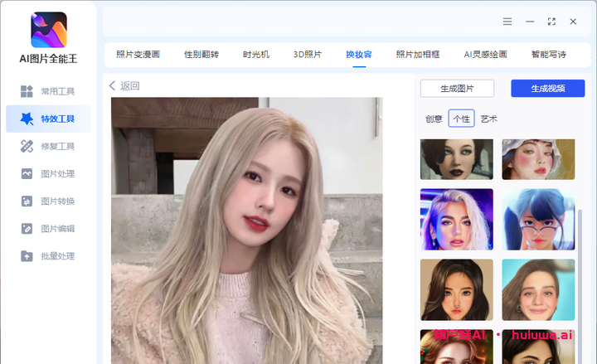This screenshot has width=597, height=364.
Task: Choose the teal background smiling caricature style
Action: pos(538,289)
